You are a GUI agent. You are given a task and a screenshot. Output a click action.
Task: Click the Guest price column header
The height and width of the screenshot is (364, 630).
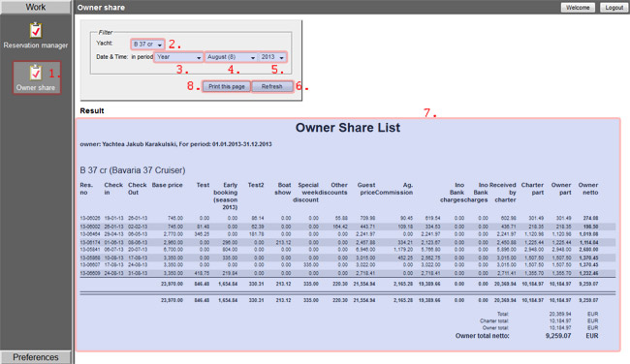point(366,189)
